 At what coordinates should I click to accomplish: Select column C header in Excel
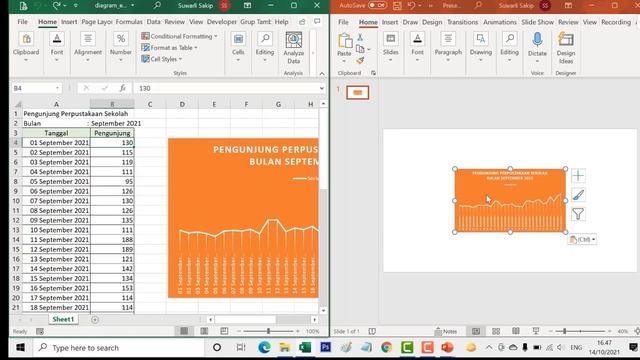pyautogui.click(x=150, y=104)
